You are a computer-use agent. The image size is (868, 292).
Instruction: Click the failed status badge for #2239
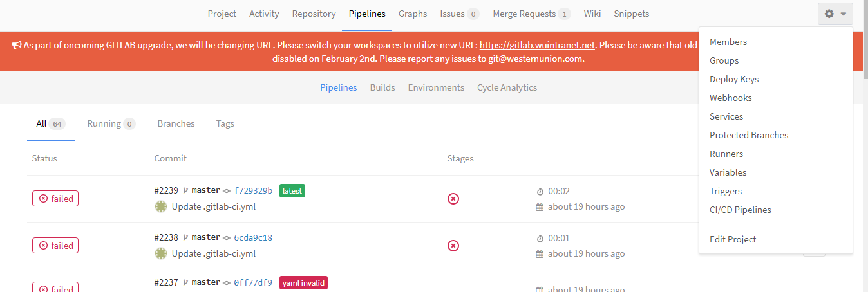click(x=55, y=199)
